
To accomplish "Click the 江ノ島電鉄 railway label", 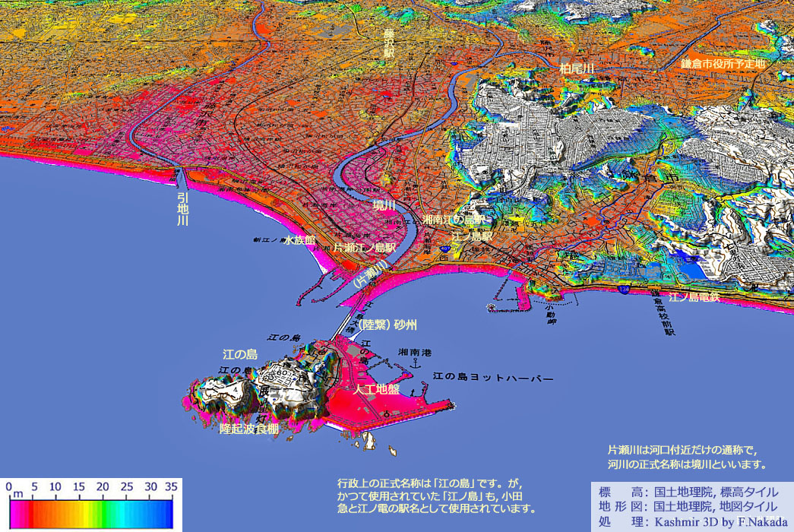I will (x=694, y=296).
